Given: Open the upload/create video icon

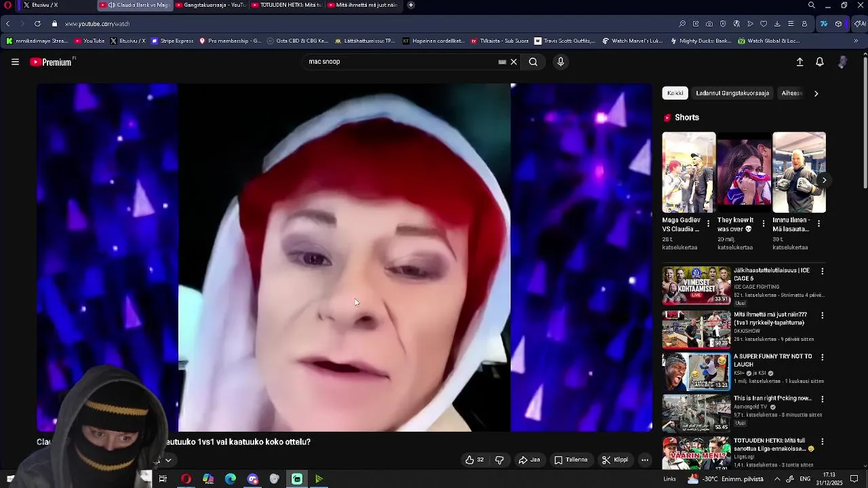Looking at the screenshot, I should 800,62.
